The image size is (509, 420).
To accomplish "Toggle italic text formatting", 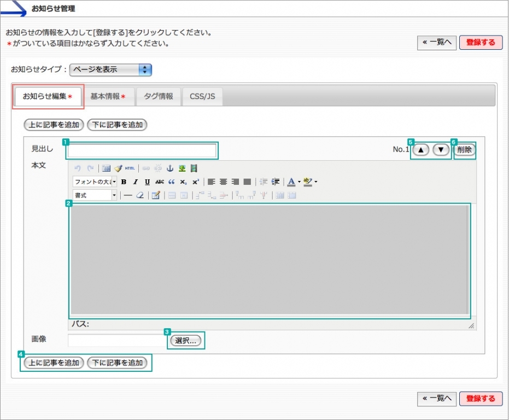I will click(134, 182).
